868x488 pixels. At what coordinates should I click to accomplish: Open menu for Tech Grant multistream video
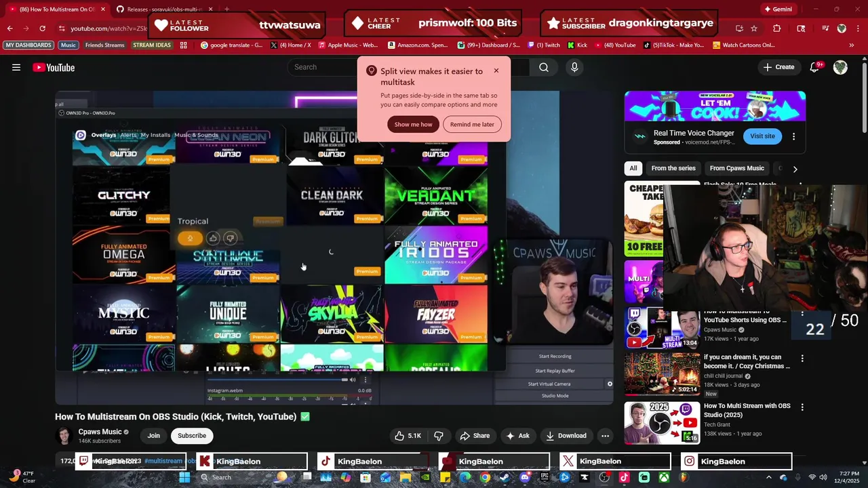pyautogui.click(x=802, y=407)
